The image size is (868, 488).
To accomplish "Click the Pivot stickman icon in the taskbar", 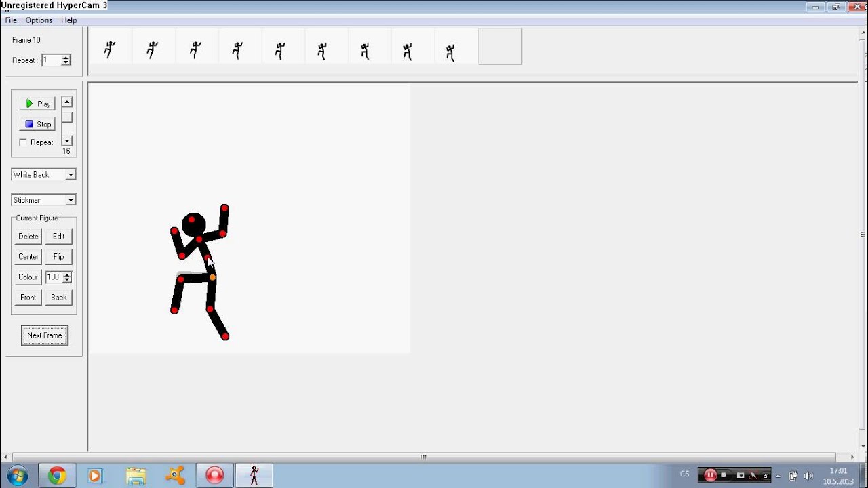I will [x=254, y=476].
